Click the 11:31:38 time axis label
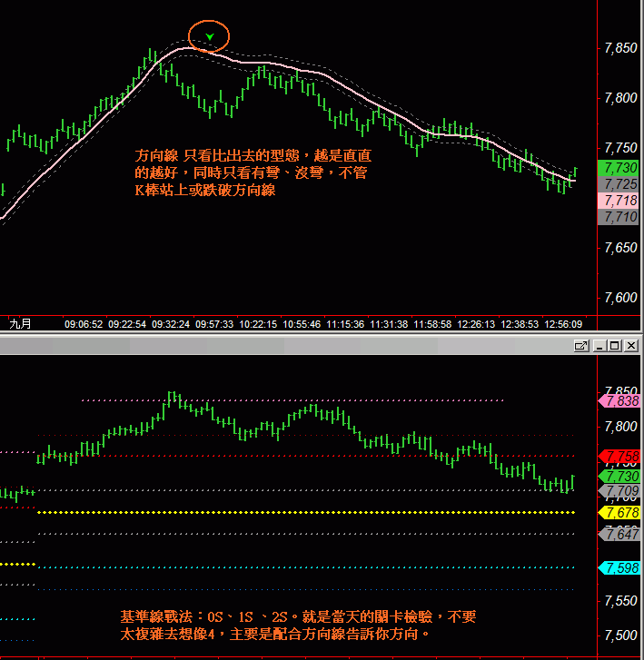 point(389,324)
